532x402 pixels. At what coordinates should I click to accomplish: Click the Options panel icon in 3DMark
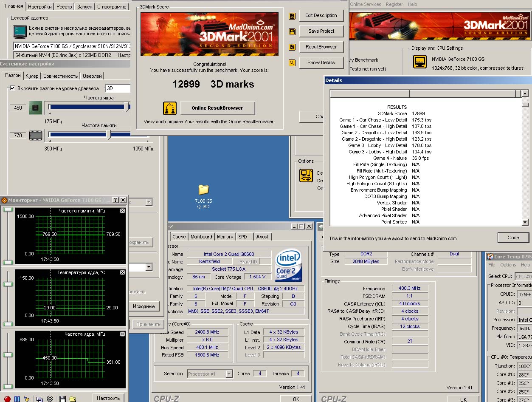[x=306, y=176]
